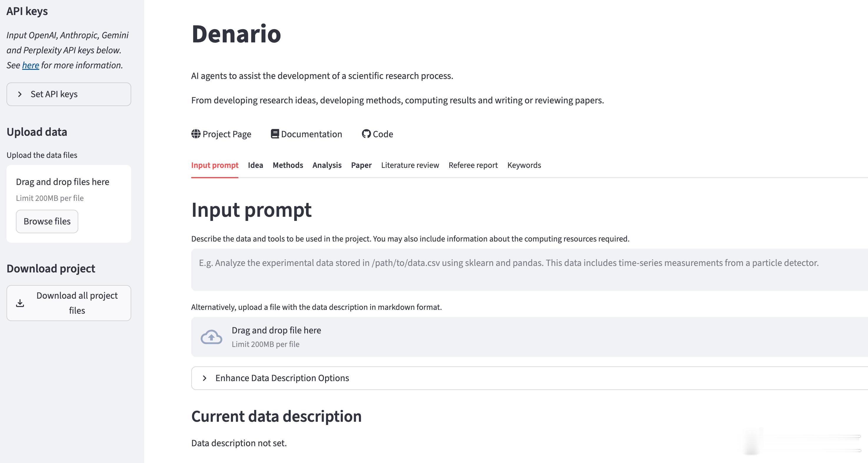Screen dimensions: 868x463
Task: Open the Methods tab
Action: [288, 165]
